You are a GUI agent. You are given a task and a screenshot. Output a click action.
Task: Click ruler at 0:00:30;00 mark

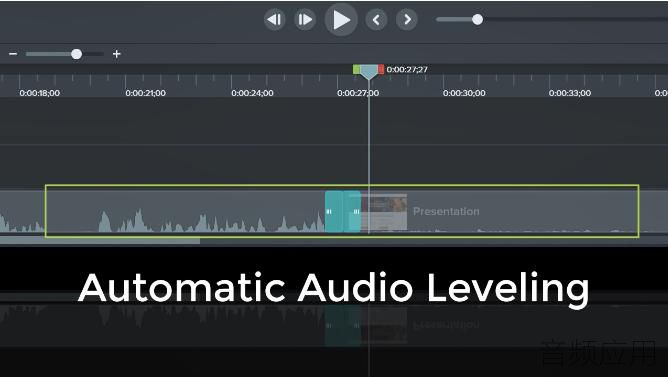(464, 93)
